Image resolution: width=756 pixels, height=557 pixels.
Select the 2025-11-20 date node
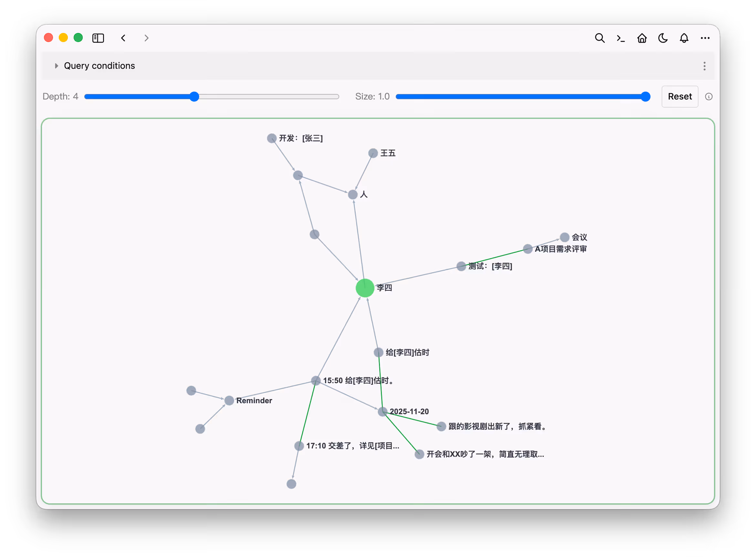point(383,412)
